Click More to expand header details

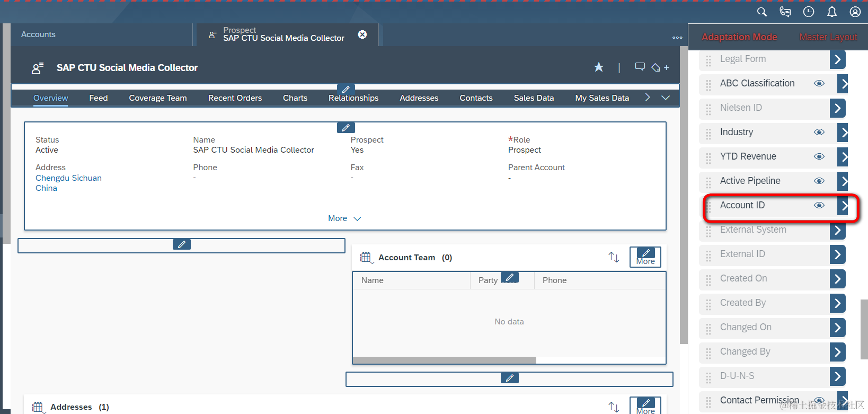tap(344, 218)
